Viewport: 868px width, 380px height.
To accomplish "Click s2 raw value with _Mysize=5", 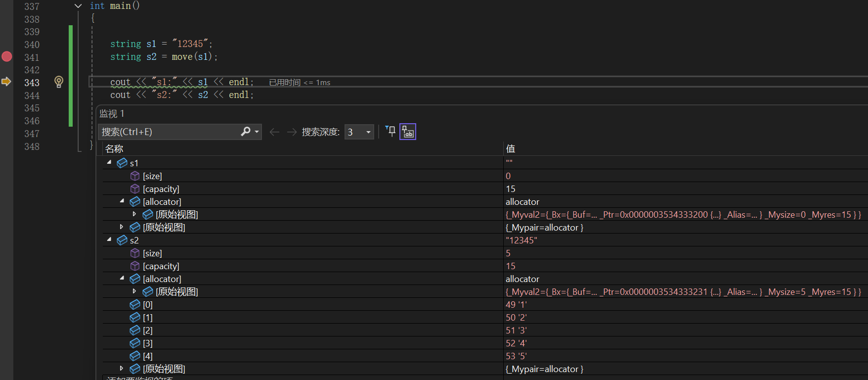I will click(683, 291).
